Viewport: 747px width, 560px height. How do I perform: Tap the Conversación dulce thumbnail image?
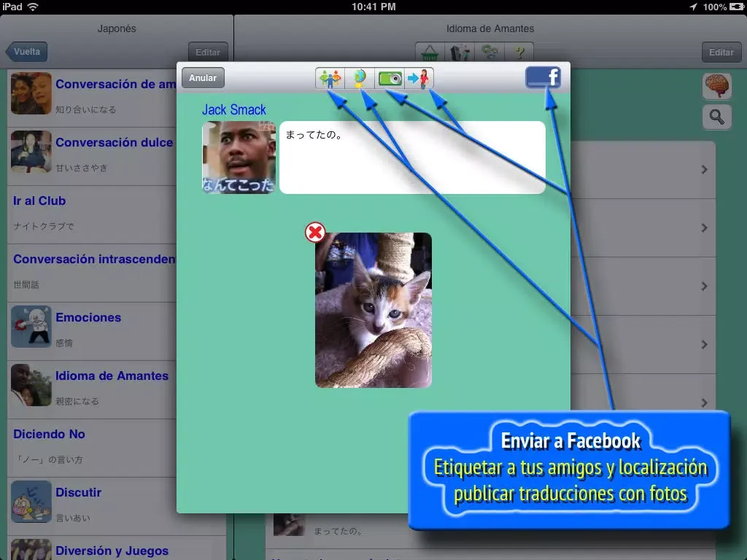(31, 152)
